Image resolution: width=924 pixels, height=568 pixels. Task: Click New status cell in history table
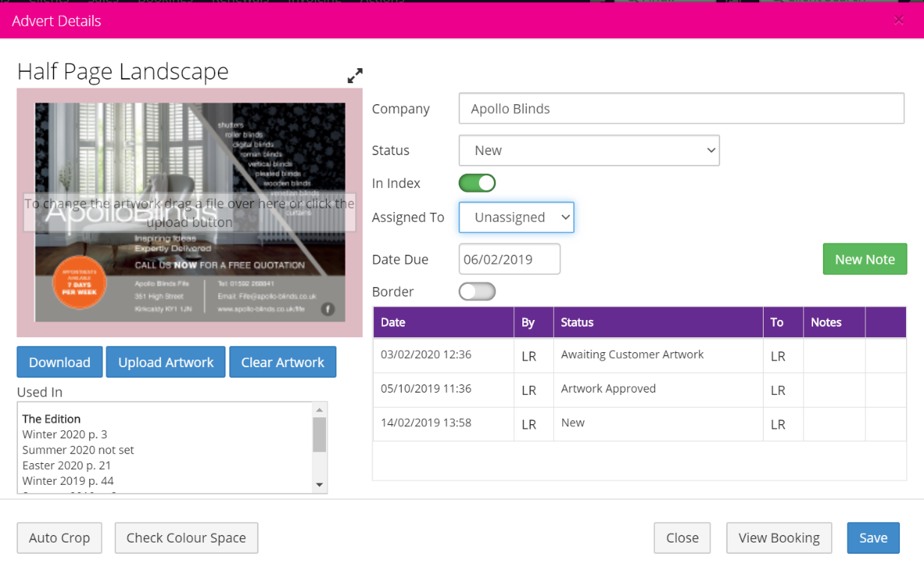point(658,424)
